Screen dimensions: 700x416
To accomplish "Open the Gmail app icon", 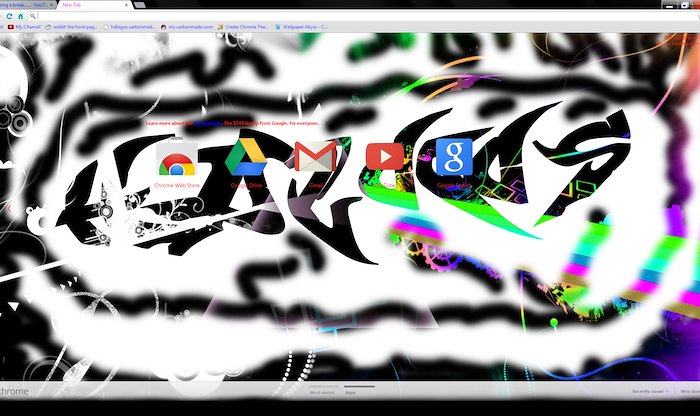I will (315, 163).
